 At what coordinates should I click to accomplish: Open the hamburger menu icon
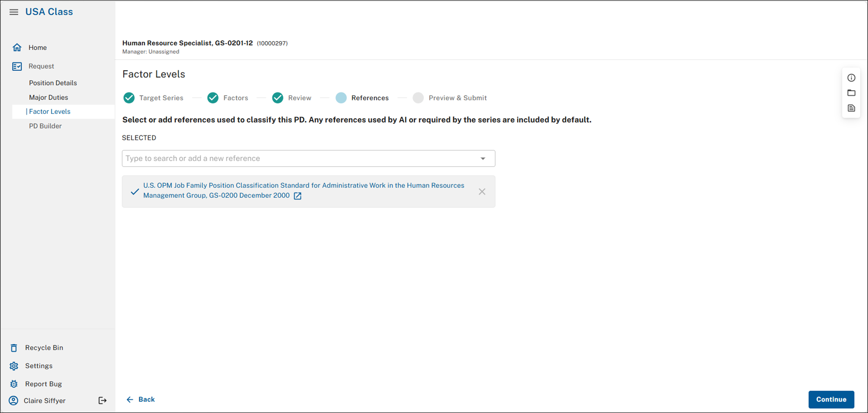point(14,12)
